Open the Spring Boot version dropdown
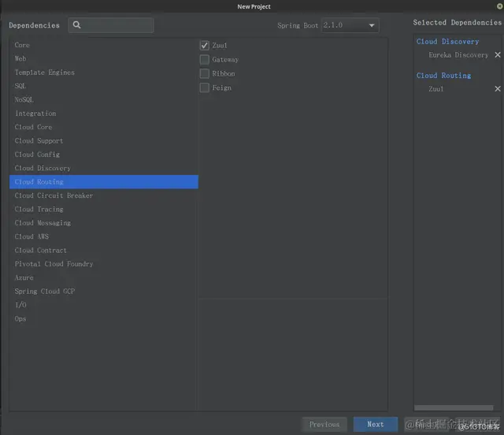504x435 pixels. (x=350, y=25)
